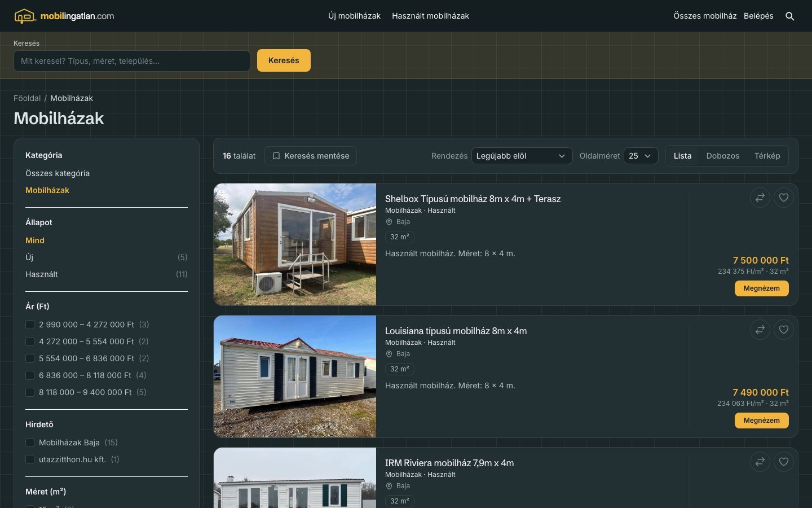Compare the Louisiana típusú listing
This screenshot has width=812, height=508.
tap(760, 330)
